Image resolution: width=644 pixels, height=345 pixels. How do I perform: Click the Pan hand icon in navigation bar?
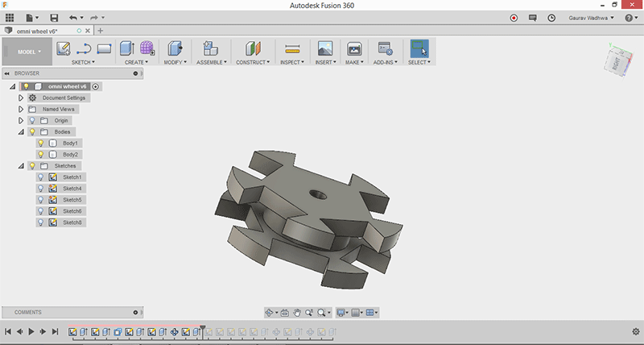point(296,312)
